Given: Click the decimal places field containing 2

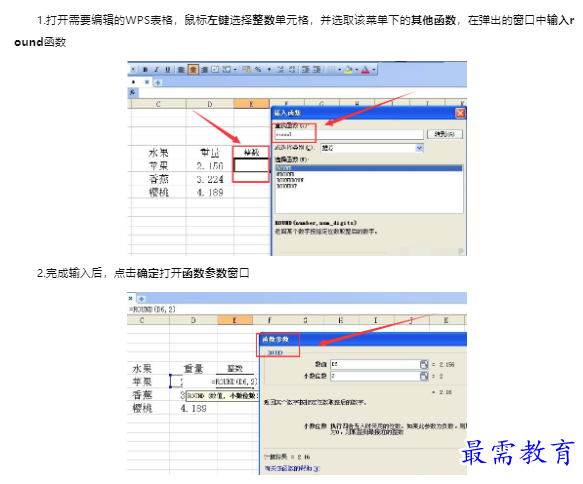Looking at the screenshot, I should pyautogui.click(x=375, y=376).
